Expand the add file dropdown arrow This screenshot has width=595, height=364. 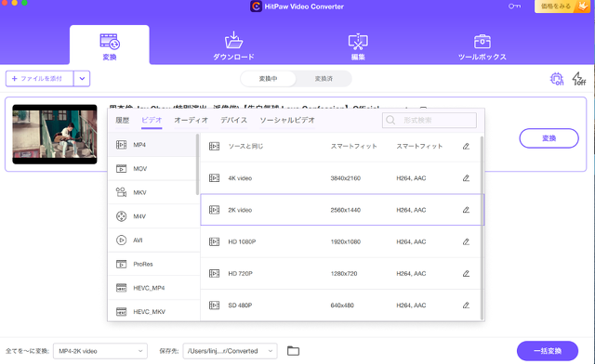(82, 79)
